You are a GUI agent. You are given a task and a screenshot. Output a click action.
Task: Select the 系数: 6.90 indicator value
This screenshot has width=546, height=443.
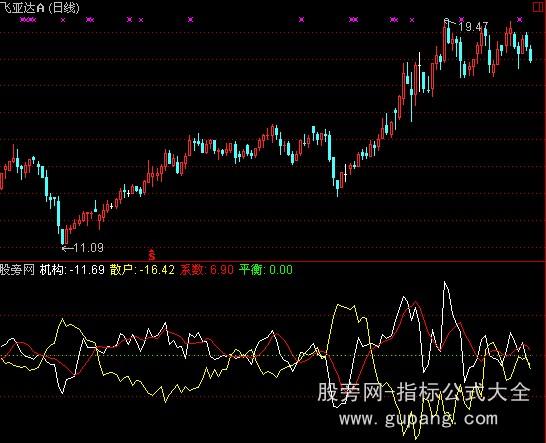[x=207, y=270]
